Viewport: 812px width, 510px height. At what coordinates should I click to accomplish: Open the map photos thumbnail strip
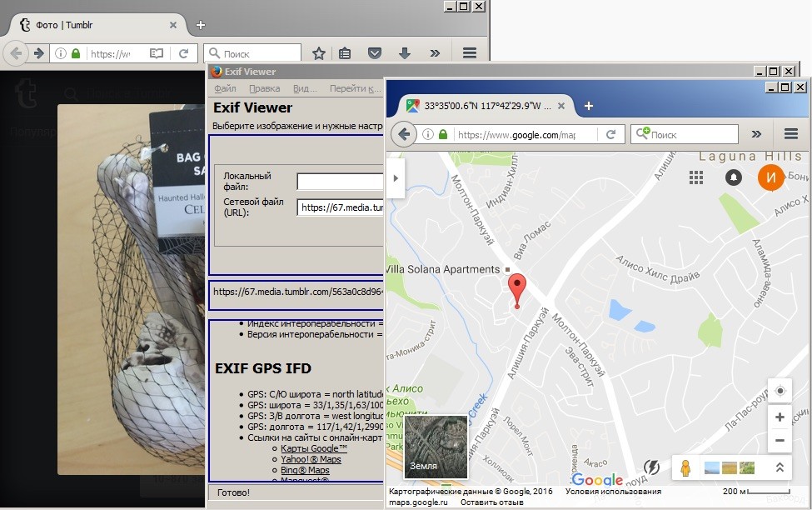(x=730, y=468)
